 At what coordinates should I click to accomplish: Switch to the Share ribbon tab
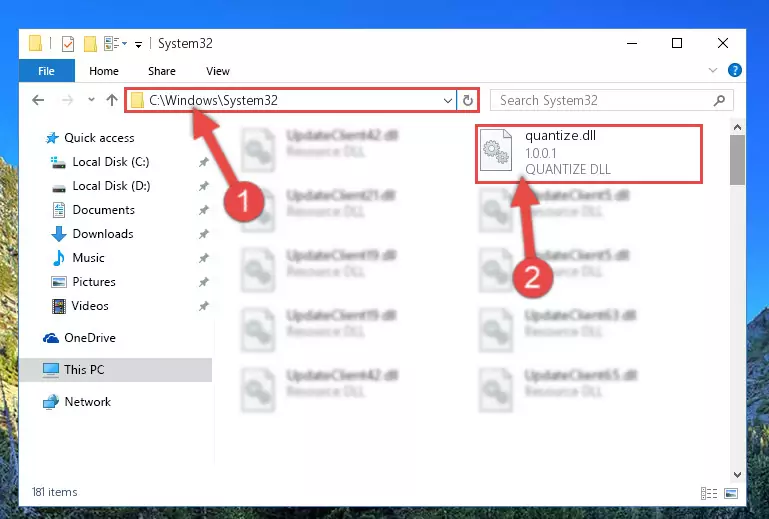coord(161,71)
